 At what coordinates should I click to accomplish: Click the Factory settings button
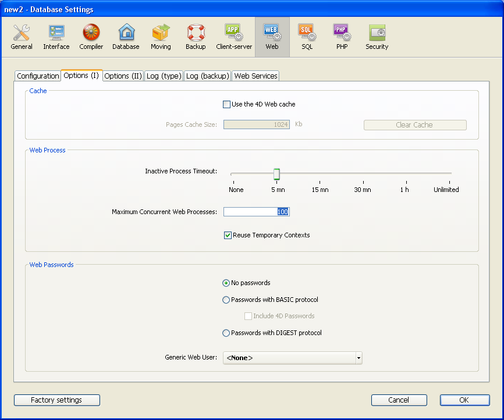[56, 400]
